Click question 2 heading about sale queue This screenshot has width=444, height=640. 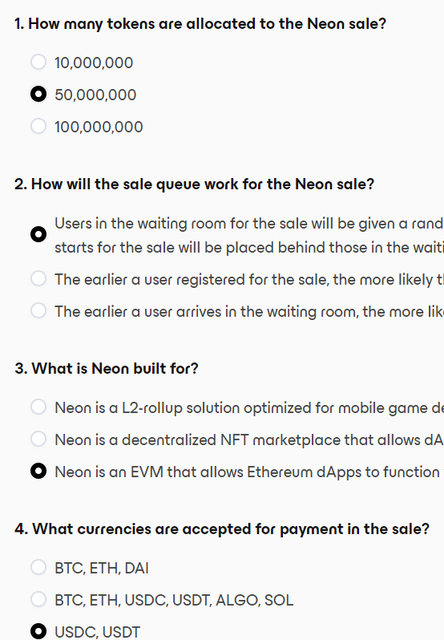(x=194, y=184)
